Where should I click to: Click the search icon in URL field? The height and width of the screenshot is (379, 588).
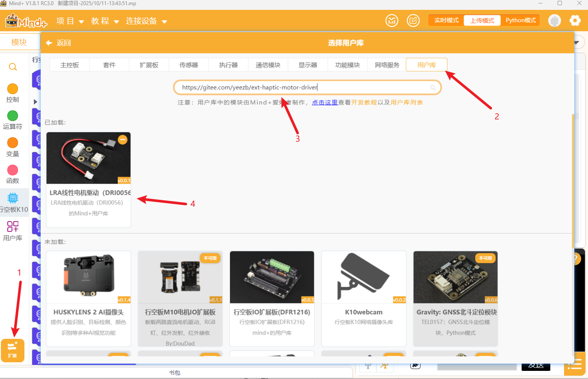pyautogui.click(x=433, y=88)
